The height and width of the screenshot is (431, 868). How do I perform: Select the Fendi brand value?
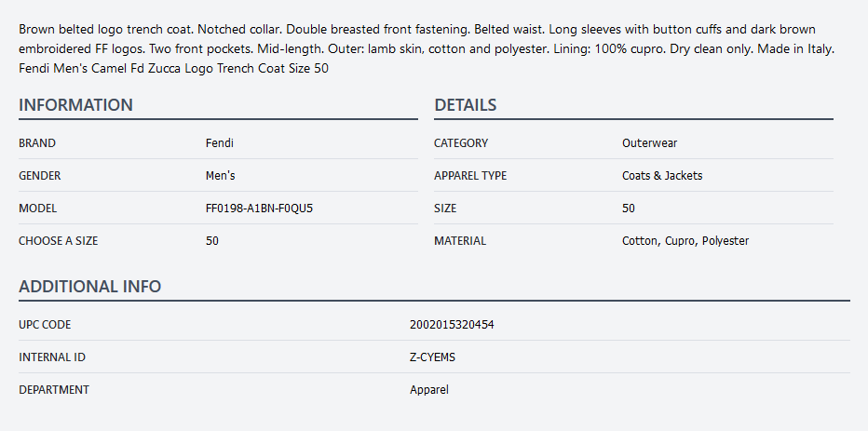220,143
